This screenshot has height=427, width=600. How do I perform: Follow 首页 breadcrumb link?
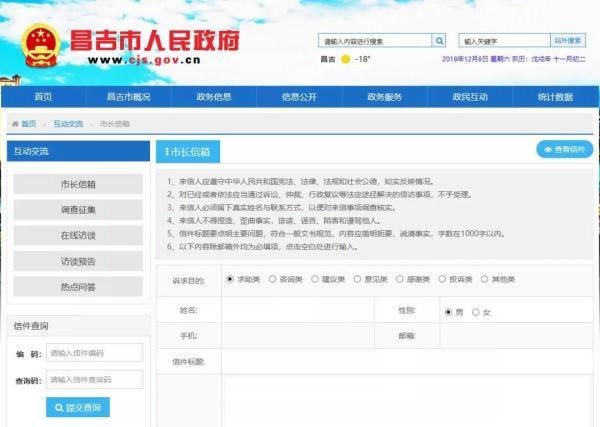point(29,124)
